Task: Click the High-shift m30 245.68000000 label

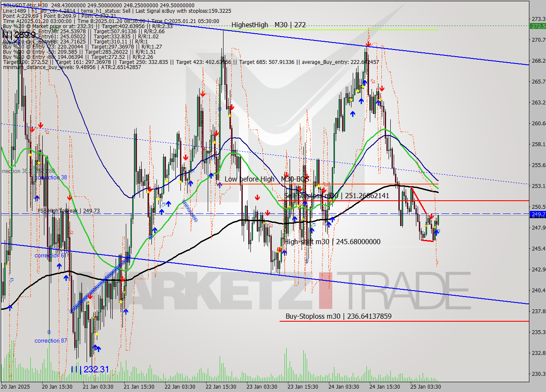Action: coord(332,242)
